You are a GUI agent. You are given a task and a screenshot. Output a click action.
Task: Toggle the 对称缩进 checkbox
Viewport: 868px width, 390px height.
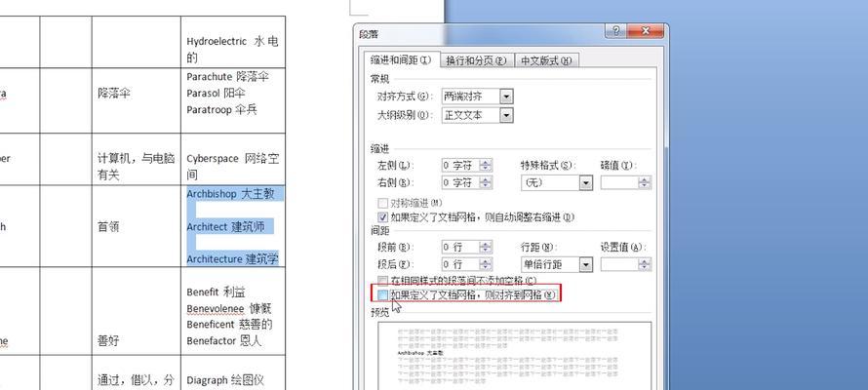382,203
